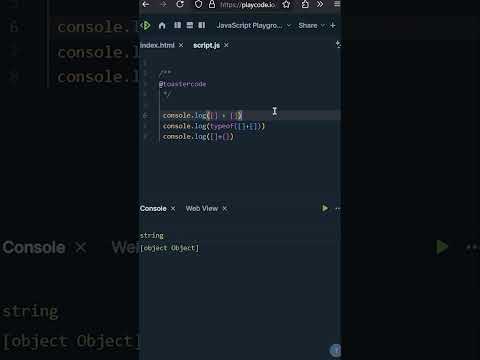Click the sparkle icon in the editor tab bar

[338, 44]
